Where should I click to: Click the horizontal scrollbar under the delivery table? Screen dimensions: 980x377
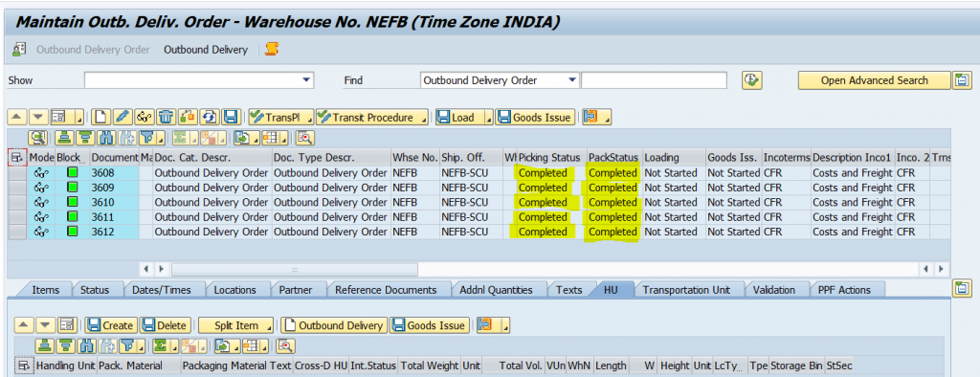pos(295,269)
